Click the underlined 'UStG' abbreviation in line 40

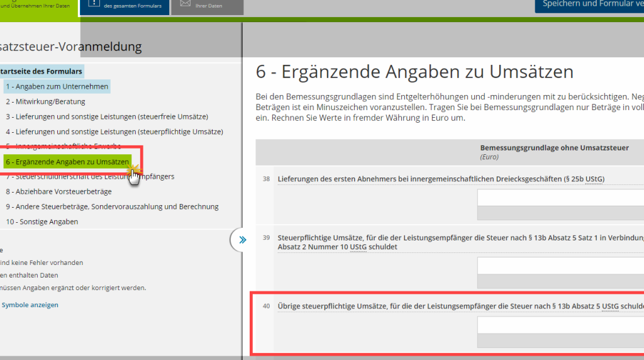tap(610, 306)
